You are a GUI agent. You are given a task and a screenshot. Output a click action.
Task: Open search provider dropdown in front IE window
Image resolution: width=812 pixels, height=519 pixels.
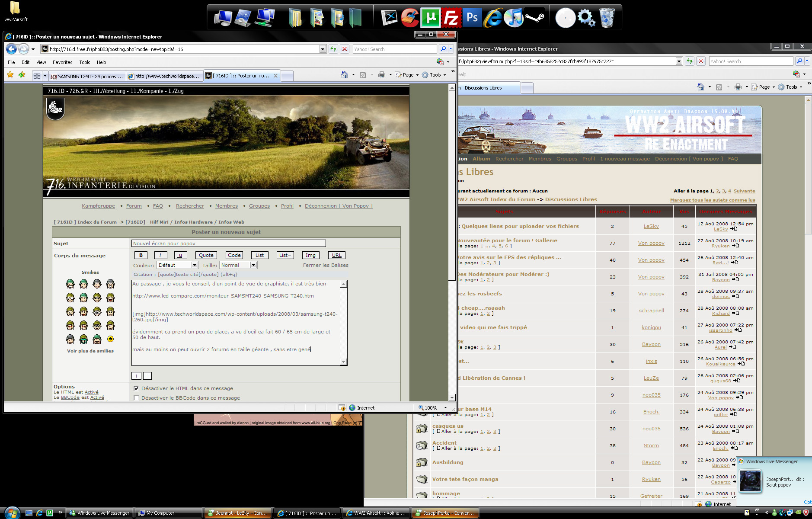451,49
